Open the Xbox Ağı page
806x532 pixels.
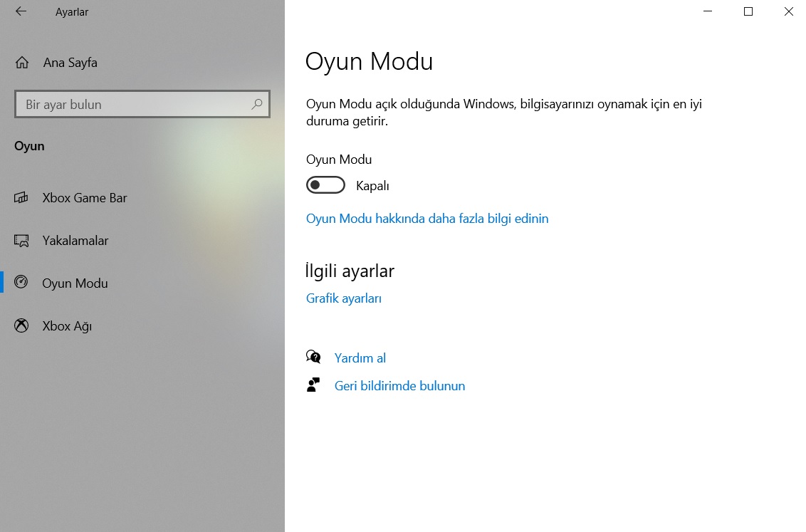coord(67,326)
